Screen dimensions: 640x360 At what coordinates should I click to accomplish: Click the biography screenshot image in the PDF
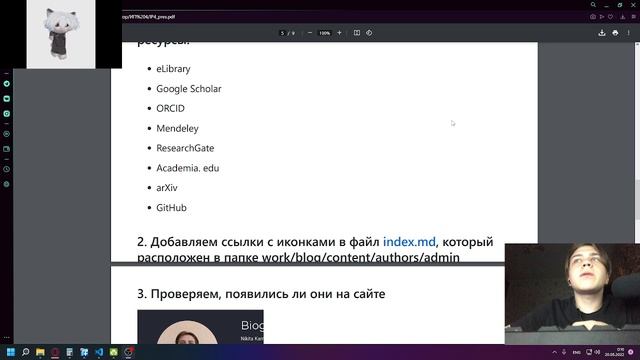coord(200,327)
